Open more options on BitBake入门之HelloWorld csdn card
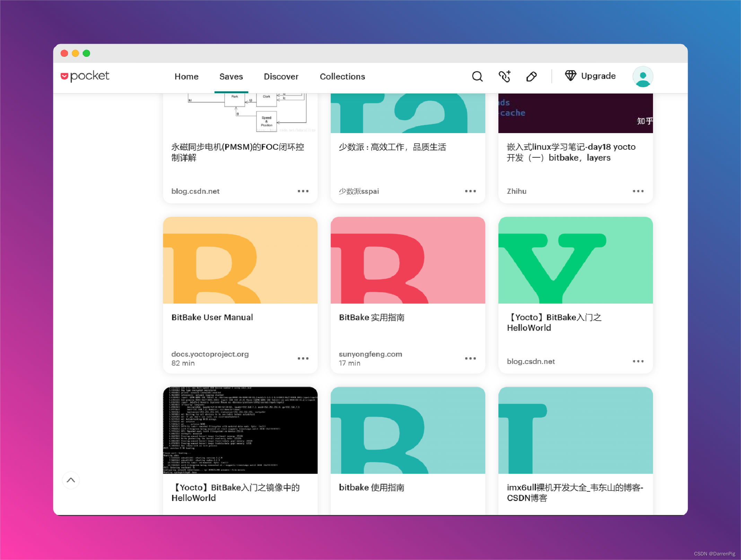This screenshot has height=560, width=741. coord(638,361)
